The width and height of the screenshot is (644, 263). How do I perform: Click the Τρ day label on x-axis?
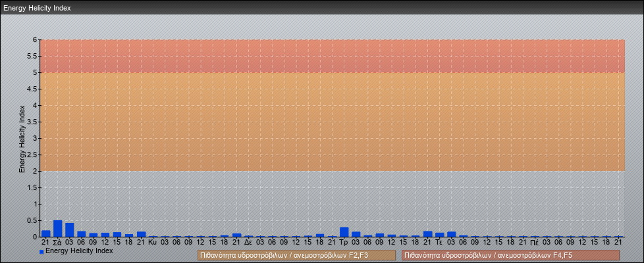(x=344, y=243)
